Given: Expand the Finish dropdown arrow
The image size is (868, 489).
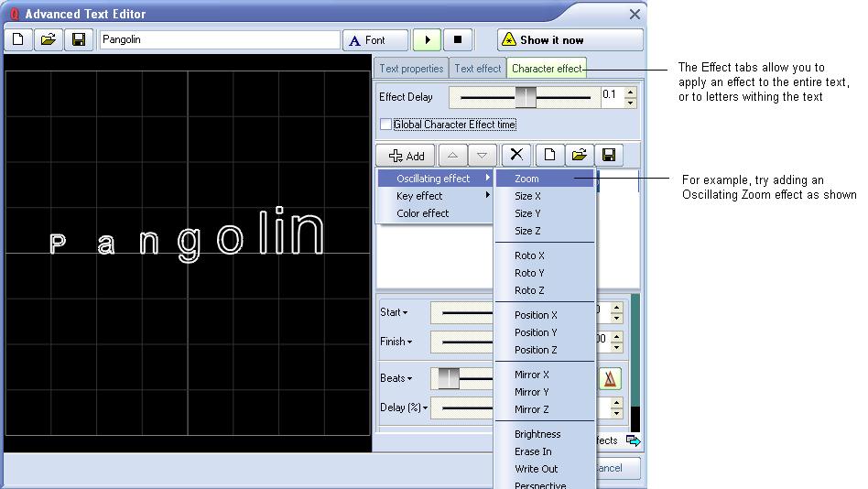Looking at the screenshot, I should click(409, 342).
